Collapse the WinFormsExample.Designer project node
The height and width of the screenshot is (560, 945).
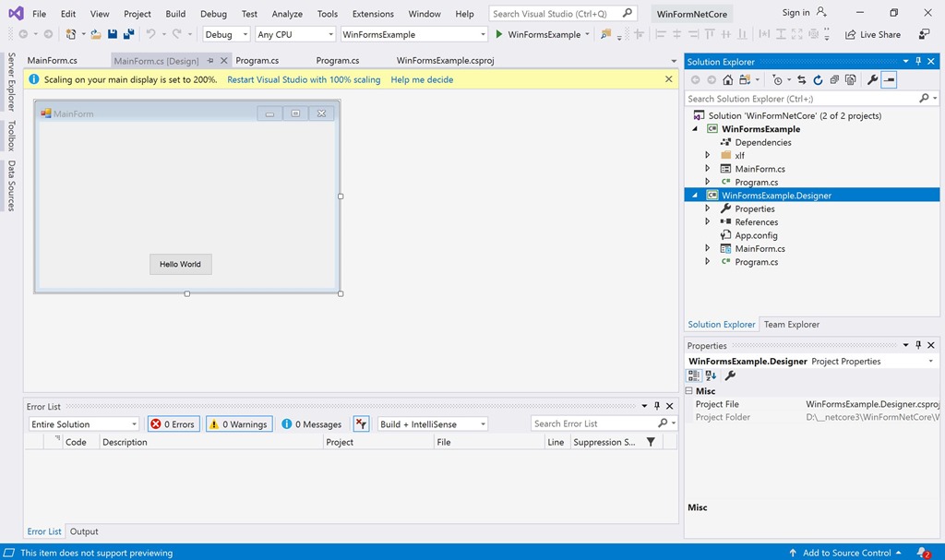(695, 196)
